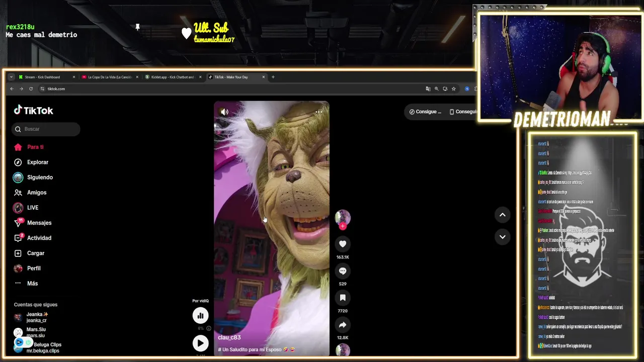Click the vidIQ play button

click(x=200, y=343)
